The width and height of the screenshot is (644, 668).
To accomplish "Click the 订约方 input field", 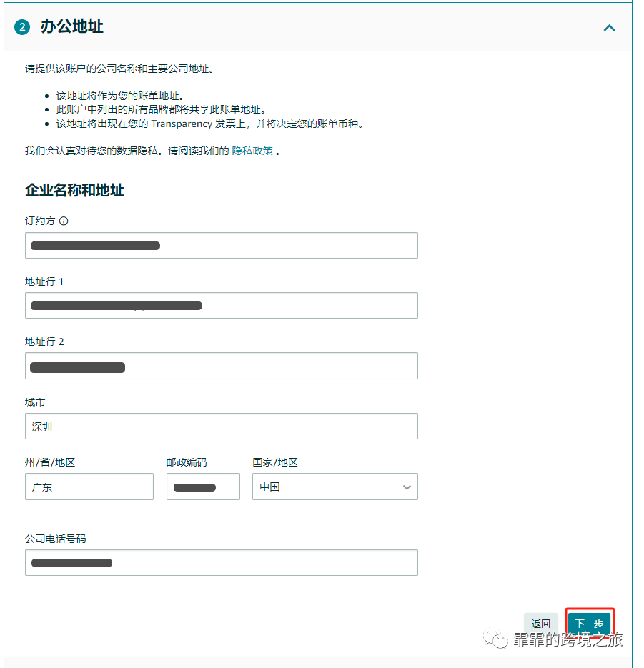I will click(x=222, y=245).
